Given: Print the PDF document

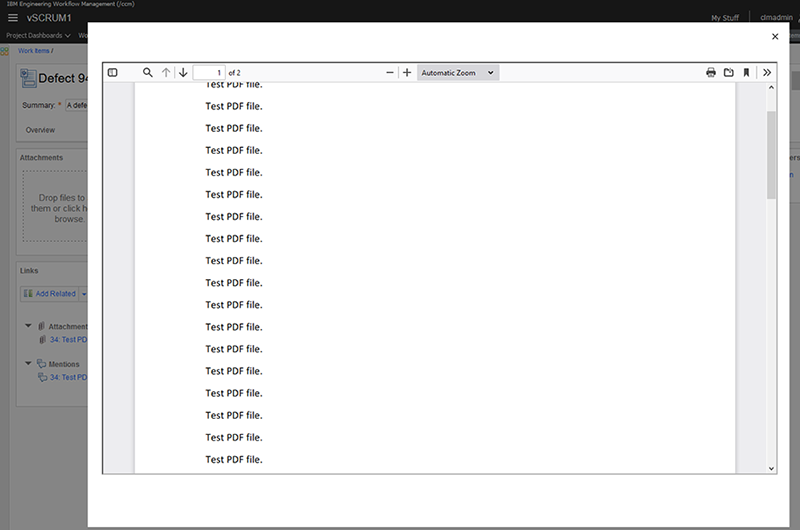Looking at the screenshot, I should [711, 73].
